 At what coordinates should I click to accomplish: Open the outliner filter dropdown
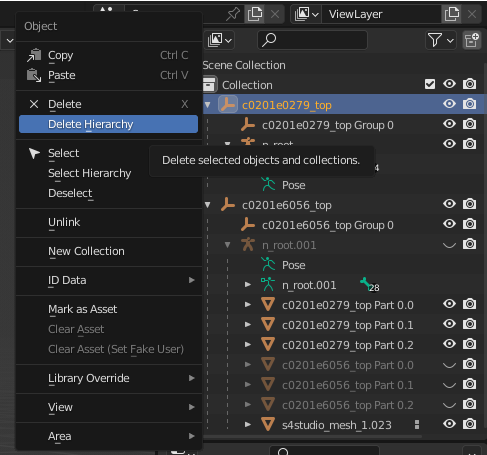coord(441,40)
